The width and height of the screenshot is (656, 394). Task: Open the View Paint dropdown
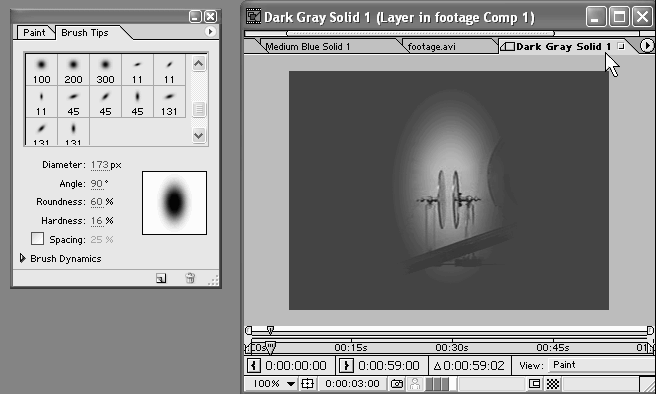[x=601, y=365]
